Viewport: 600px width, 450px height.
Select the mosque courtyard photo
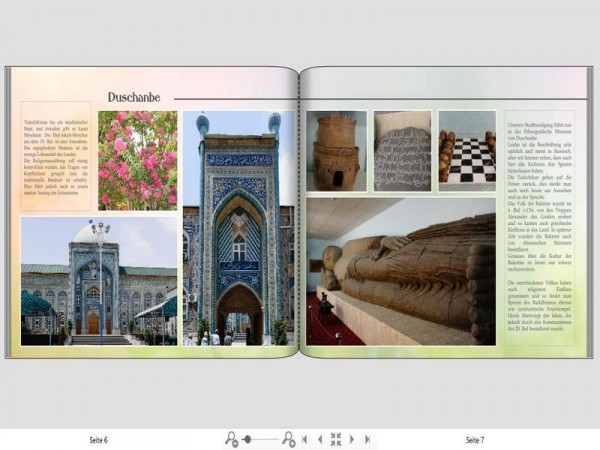coord(99,281)
